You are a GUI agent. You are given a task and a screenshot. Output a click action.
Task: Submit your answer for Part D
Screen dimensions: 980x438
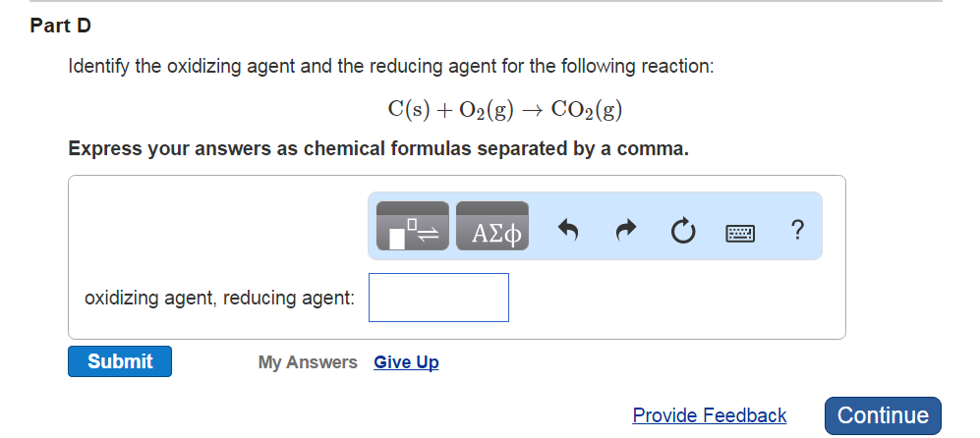(x=120, y=361)
